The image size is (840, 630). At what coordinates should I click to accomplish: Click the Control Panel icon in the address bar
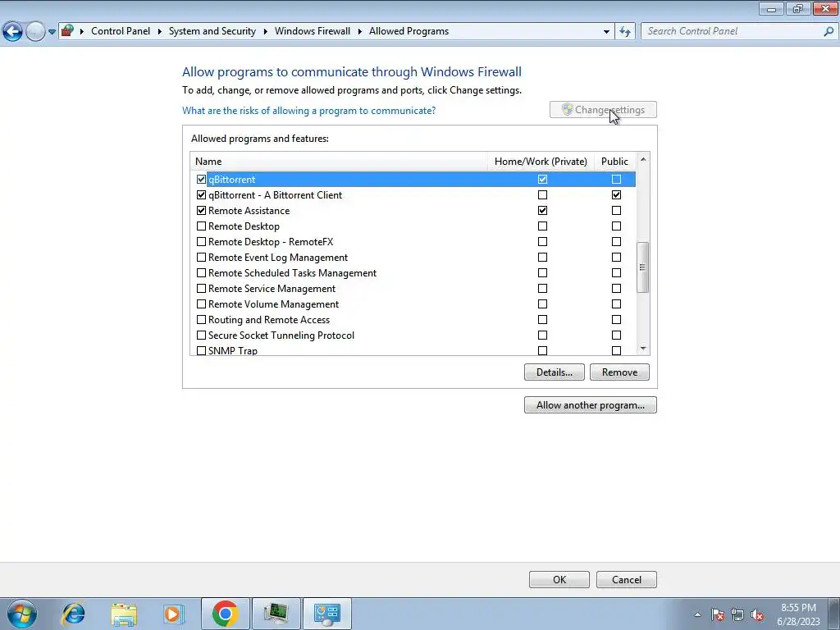67,30
